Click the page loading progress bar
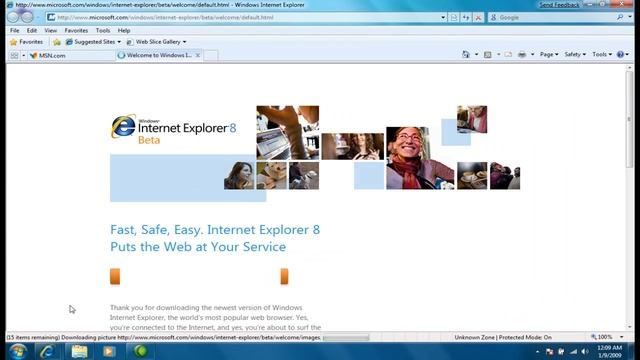 tap(346, 338)
